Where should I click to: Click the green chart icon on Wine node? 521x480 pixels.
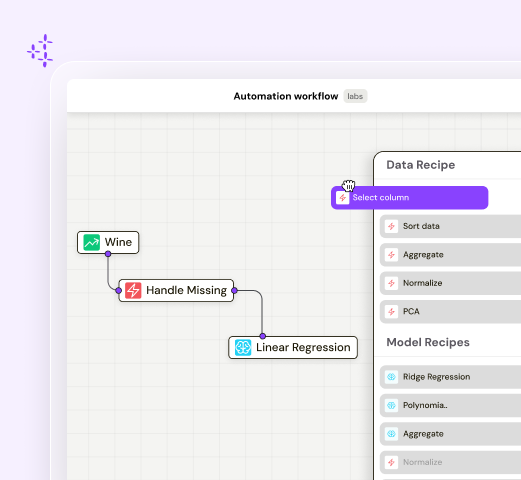91,242
